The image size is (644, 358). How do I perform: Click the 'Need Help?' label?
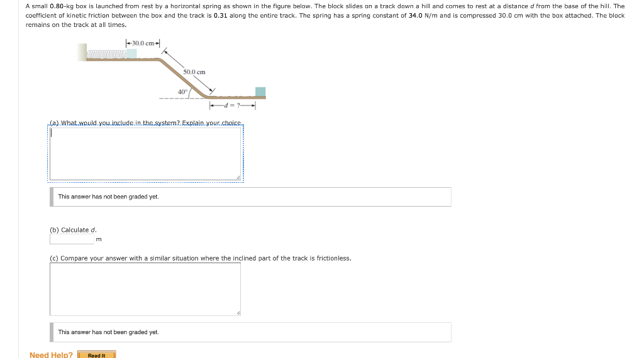coord(51,355)
